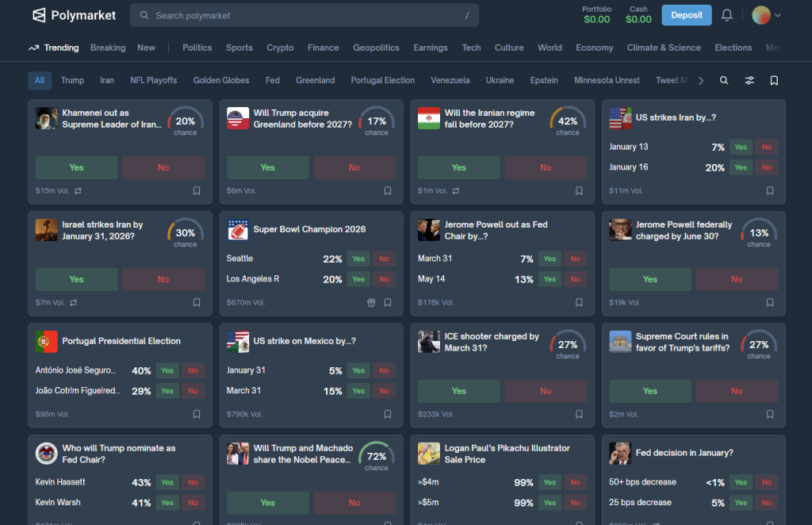812x525 pixels.
Task: Open the topic search magnifier icon
Action: tap(724, 80)
